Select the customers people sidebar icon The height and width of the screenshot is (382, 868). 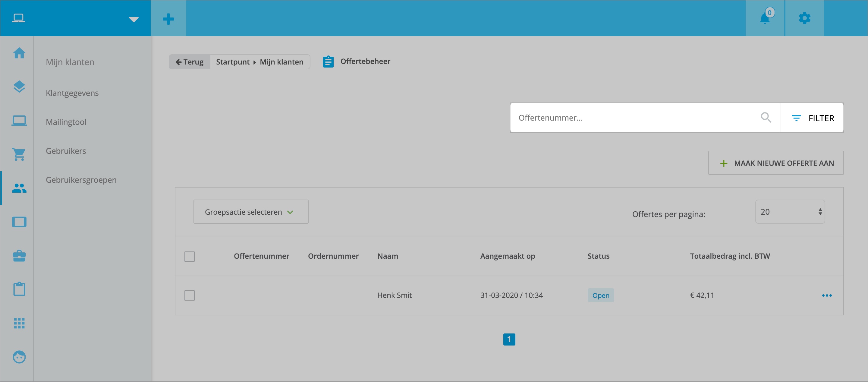click(x=19, y=188)
